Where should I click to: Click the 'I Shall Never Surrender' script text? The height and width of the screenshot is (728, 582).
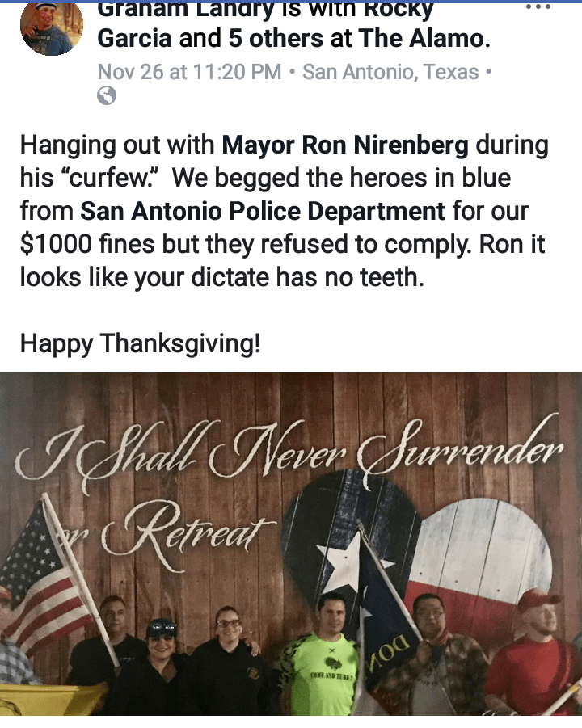[290, 452]
